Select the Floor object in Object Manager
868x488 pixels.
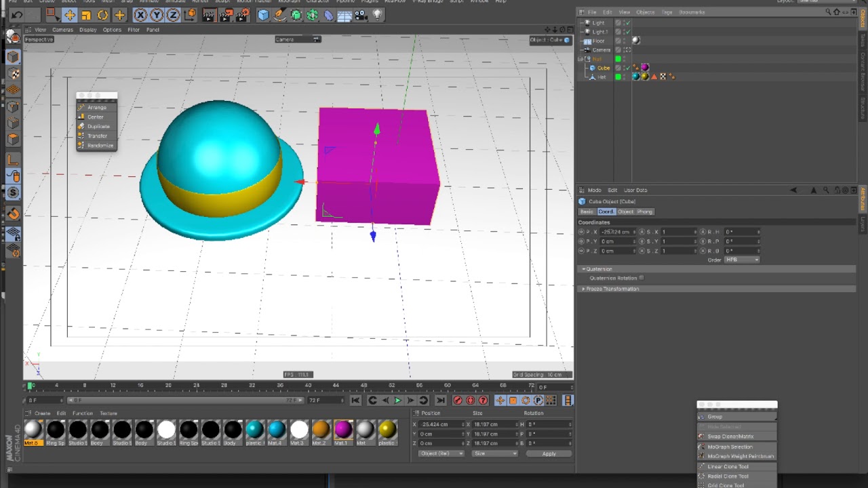click(x=598, y=41)
